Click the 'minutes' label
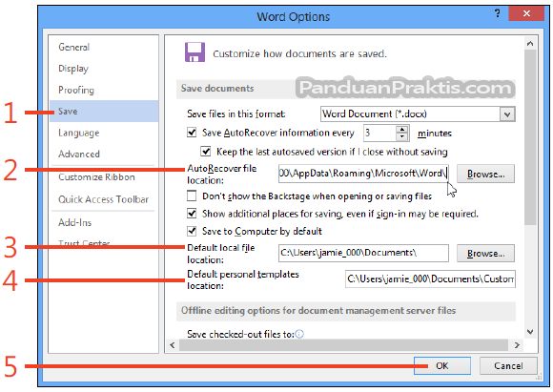The height and width of the screenshot is (392, 553). (435, 134)
